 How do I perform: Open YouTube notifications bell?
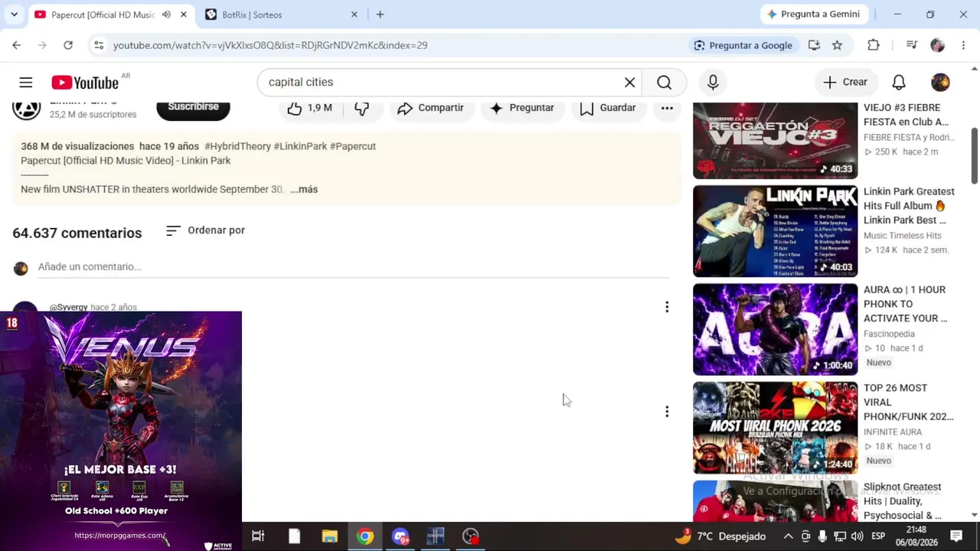pyautogui.click(x=899, y=83)
